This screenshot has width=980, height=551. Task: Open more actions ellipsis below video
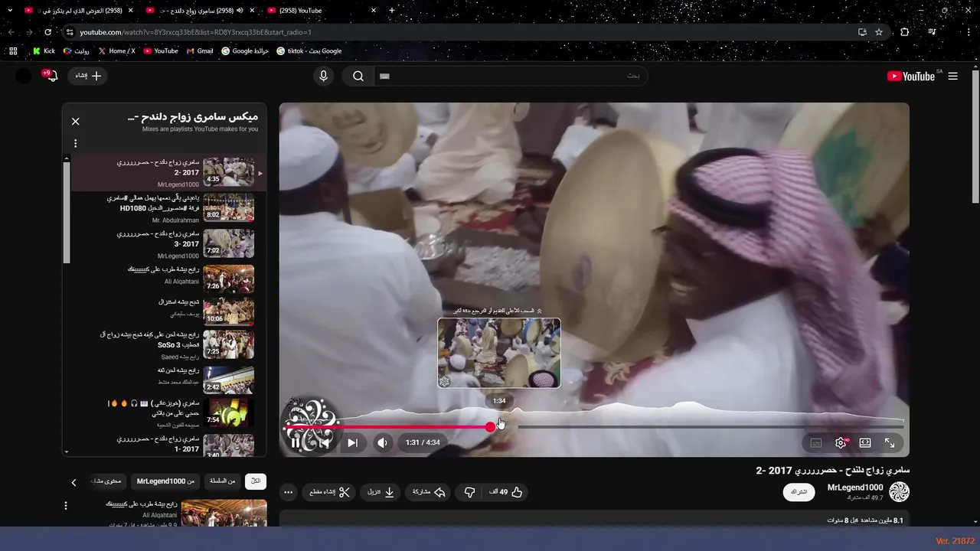coord(288,492)
